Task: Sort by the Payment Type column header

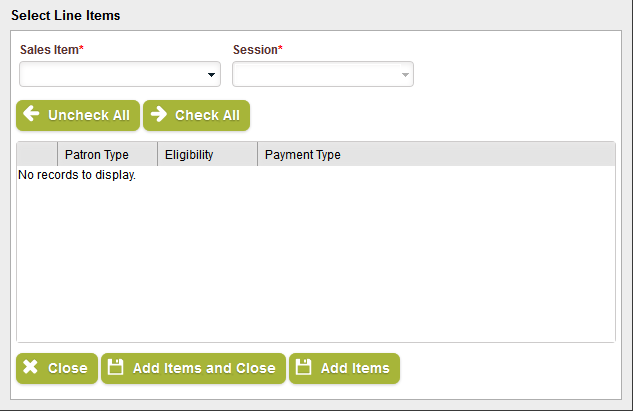Action: pyautogui.click(x=303, y=155)
